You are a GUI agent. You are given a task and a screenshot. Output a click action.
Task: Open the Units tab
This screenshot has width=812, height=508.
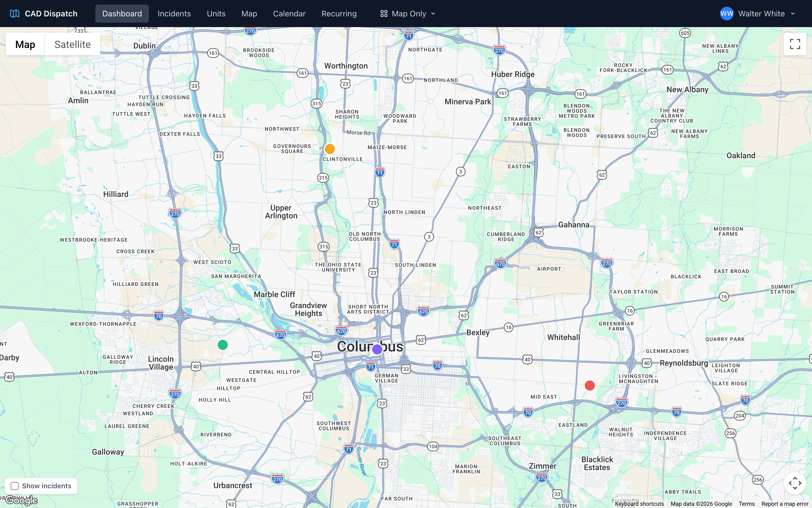pos(216,14)
